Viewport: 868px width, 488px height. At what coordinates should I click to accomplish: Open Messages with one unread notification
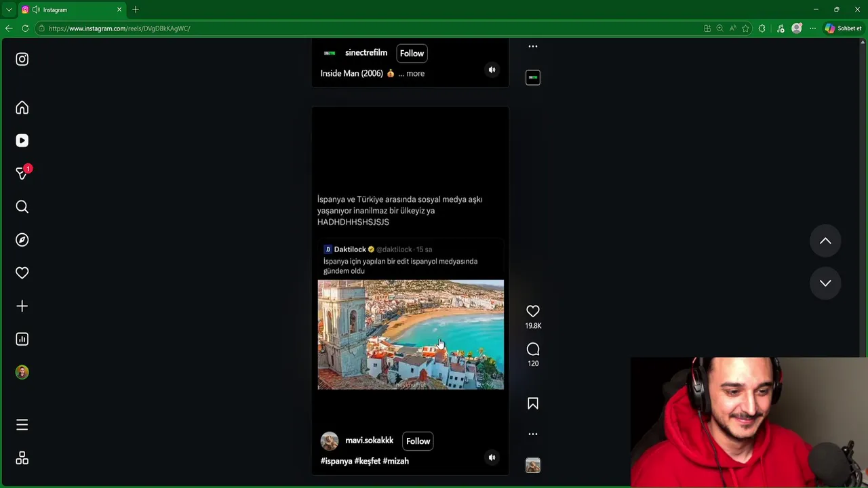point(22,174)
